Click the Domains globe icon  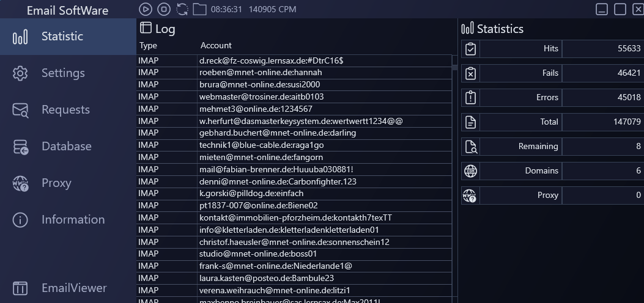tap(470, 171)
